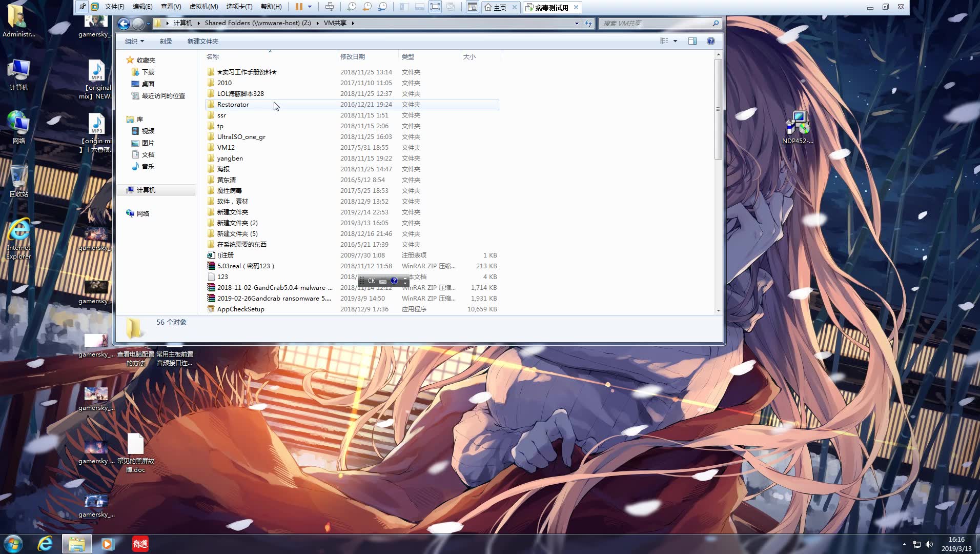Show or hide the VMware library panel

tap(404, 7)
